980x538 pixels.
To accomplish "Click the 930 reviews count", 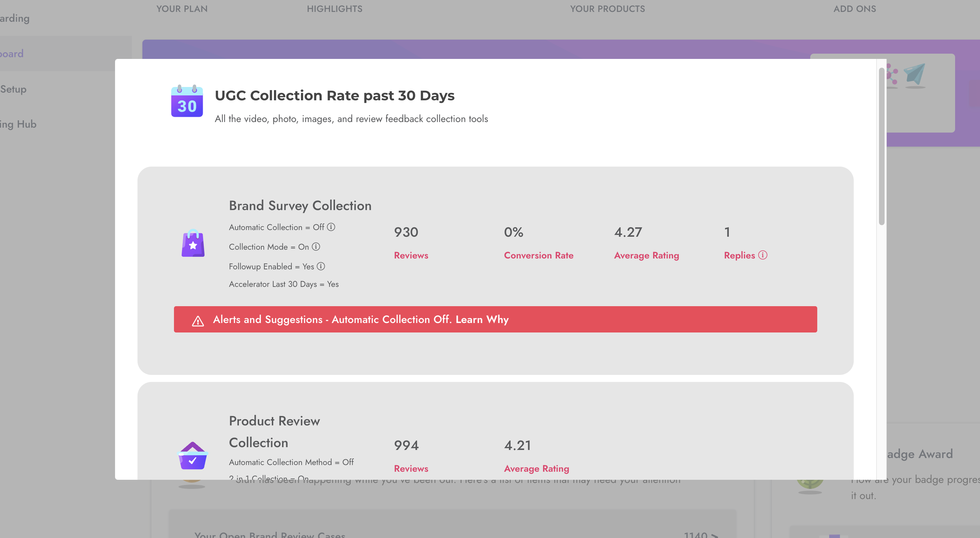I will (x=406, y=232).
